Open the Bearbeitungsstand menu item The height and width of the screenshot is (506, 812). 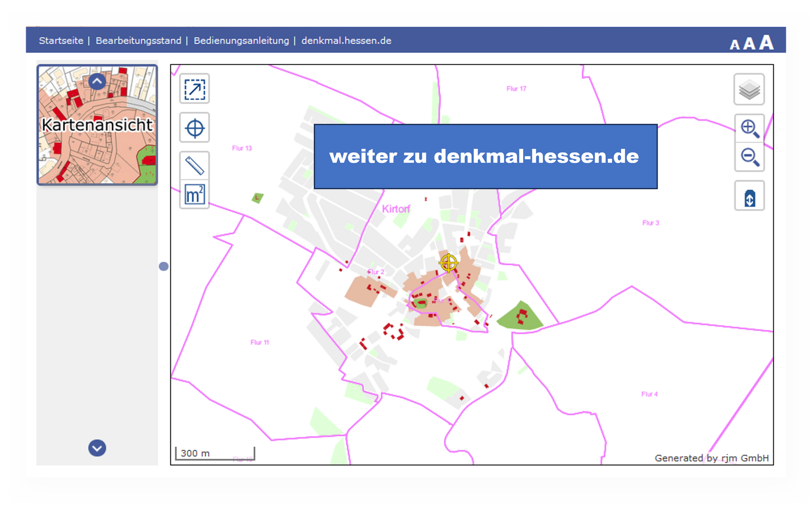[x=138, y=41]
